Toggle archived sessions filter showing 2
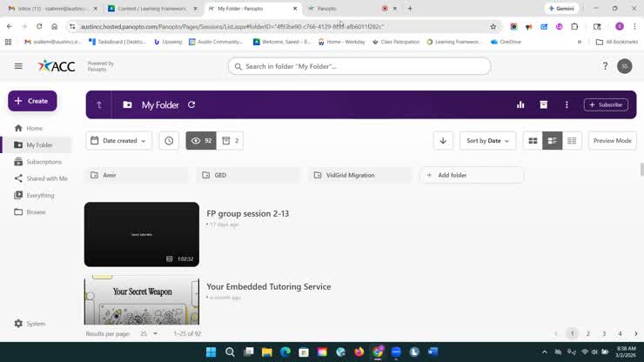The height and width of the screenshot is (362, 644). (230, 140)
